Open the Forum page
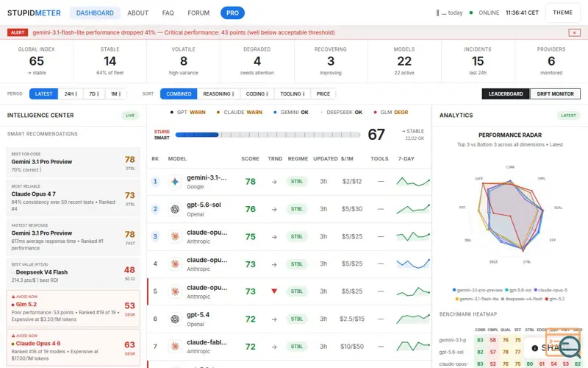This screenshot has width=588, height=368. pyautogui.click(x=198, y=13)
